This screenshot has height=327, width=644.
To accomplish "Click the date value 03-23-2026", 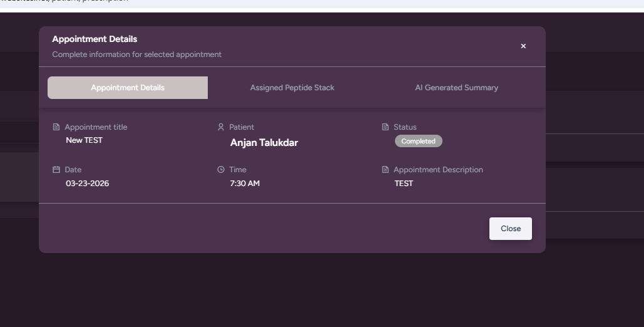I will (88, 184).
